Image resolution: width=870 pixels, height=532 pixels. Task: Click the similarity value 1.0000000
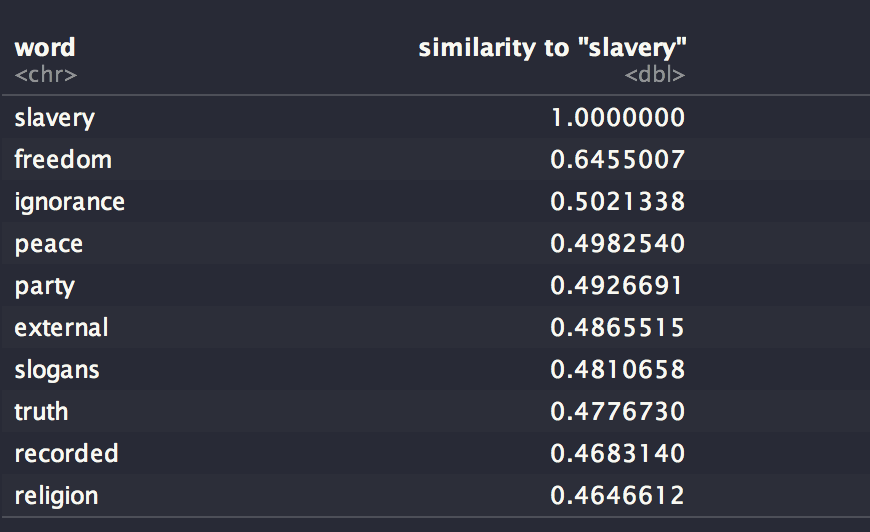618,118
